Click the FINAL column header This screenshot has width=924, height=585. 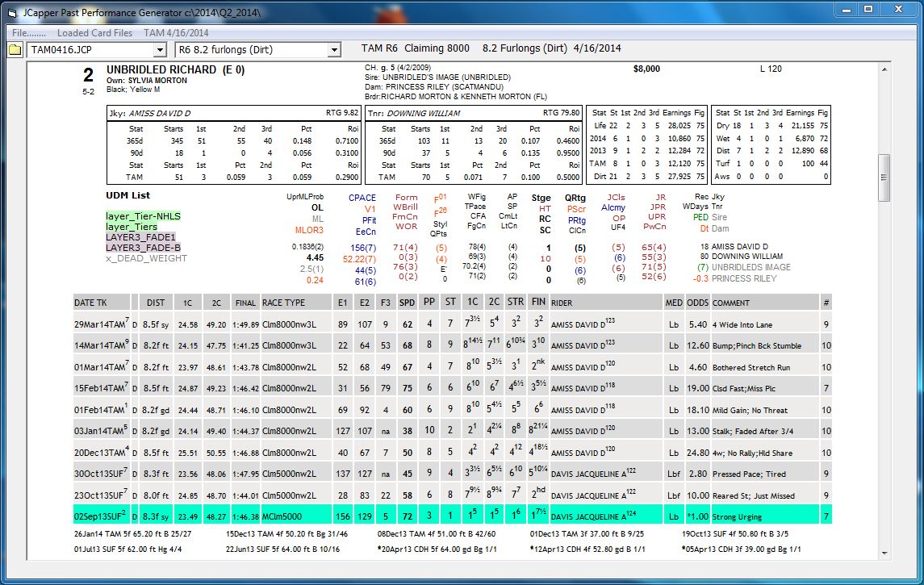click(245, 303)
